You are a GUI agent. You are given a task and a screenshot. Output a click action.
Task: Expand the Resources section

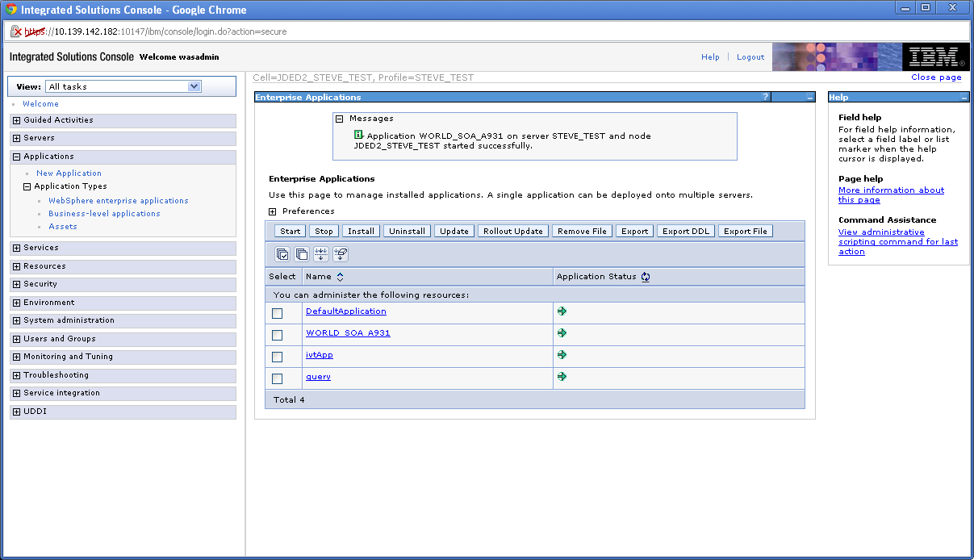point(16,266)
